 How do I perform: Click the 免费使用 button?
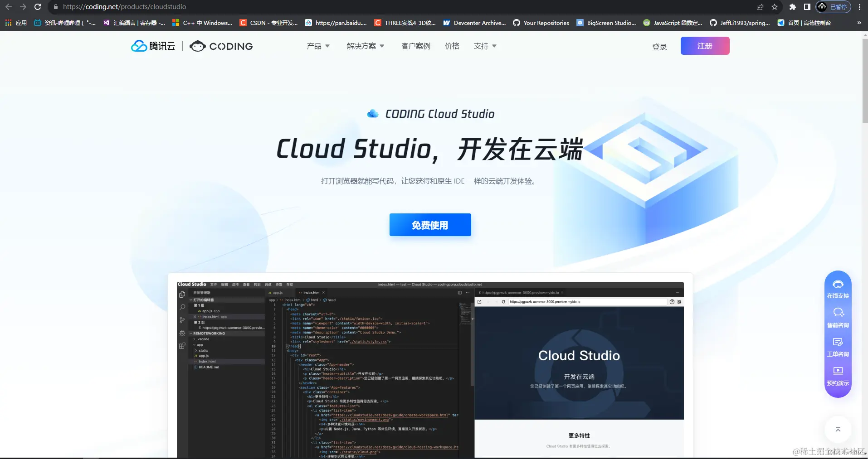point(430,225)
